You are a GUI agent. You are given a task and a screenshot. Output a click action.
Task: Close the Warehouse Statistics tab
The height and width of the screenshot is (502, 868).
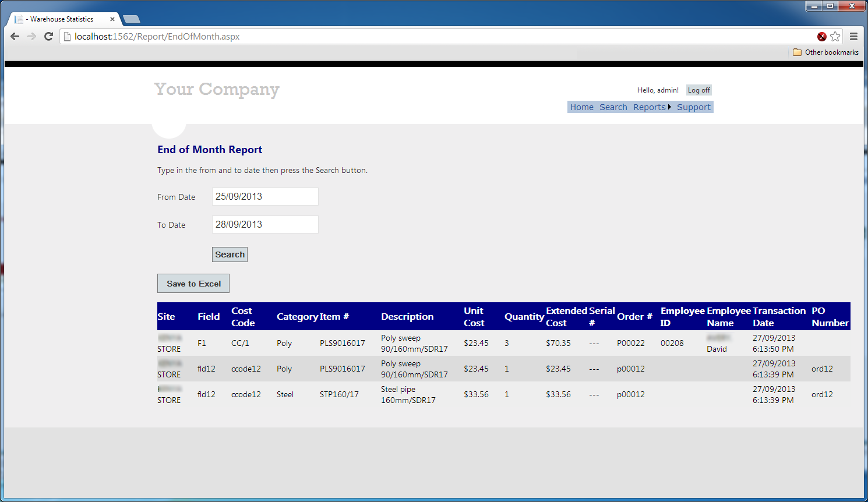click(x=112, y=19)
